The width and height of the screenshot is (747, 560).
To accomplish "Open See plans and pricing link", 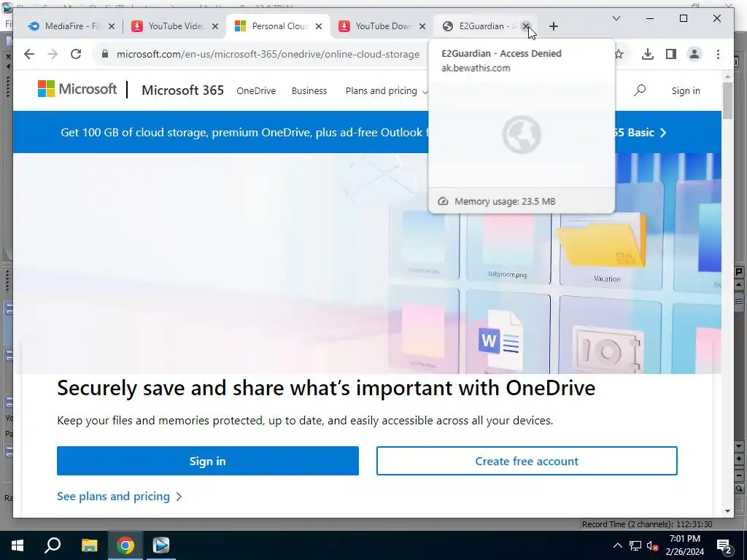I will 119,496.
